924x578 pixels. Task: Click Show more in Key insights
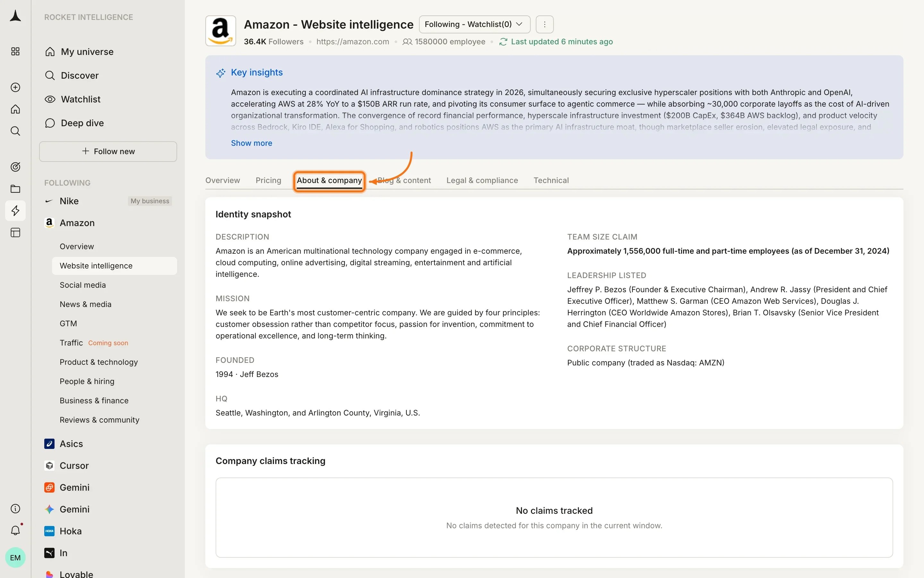pos(251,143)
